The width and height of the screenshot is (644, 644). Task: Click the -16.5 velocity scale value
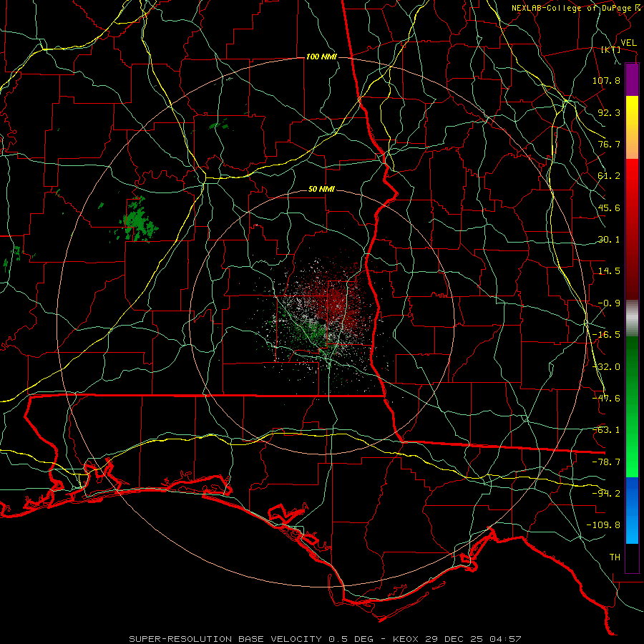click(606, 335)
